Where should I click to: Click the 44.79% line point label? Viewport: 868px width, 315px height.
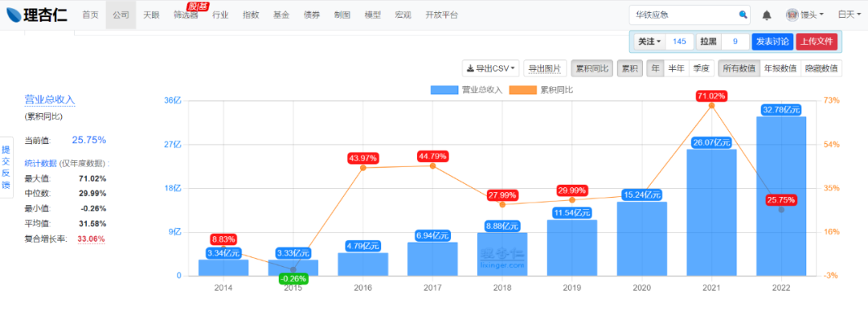[x=433, y=156]
